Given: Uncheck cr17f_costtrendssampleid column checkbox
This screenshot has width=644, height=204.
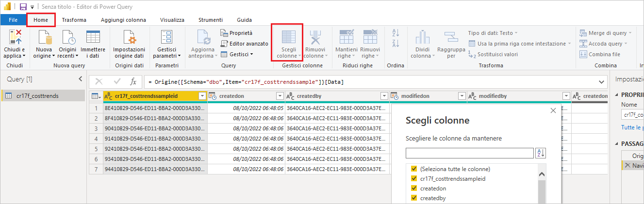Looking at the screenshot, I should tap(414, 179).
